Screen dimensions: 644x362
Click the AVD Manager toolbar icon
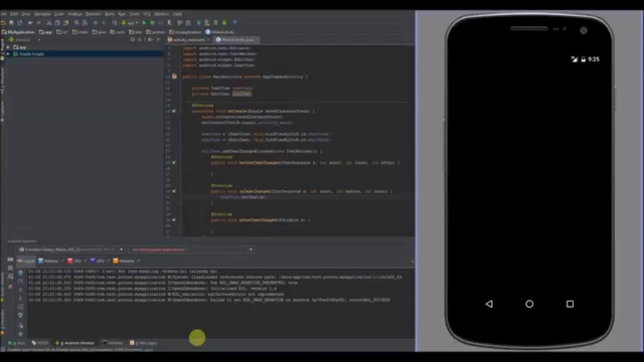(207, 23)
